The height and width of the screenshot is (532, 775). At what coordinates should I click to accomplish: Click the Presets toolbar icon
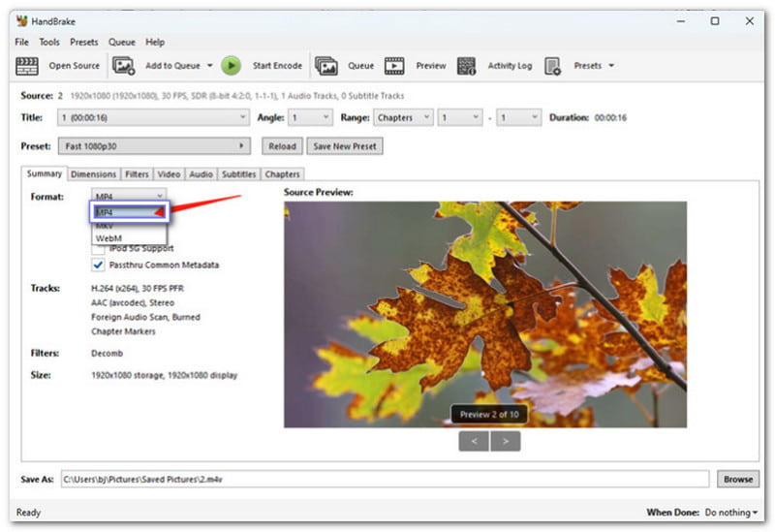[552, 66]
